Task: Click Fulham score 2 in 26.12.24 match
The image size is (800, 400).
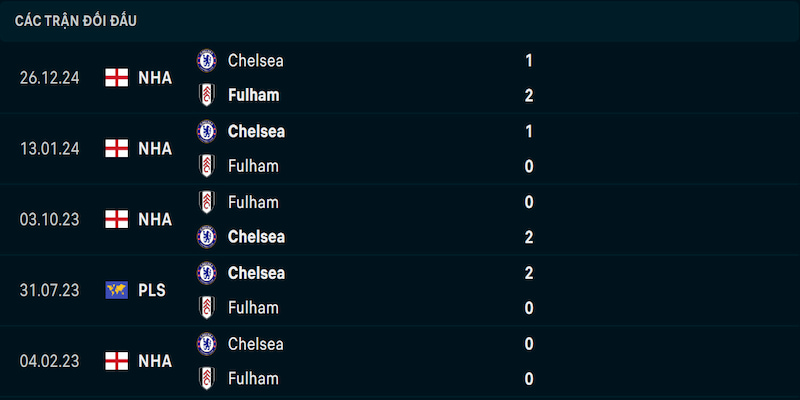Action: coord(529,95)
